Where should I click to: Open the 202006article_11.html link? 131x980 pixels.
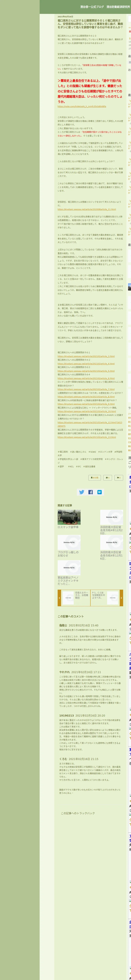click(x=87, y=209)
